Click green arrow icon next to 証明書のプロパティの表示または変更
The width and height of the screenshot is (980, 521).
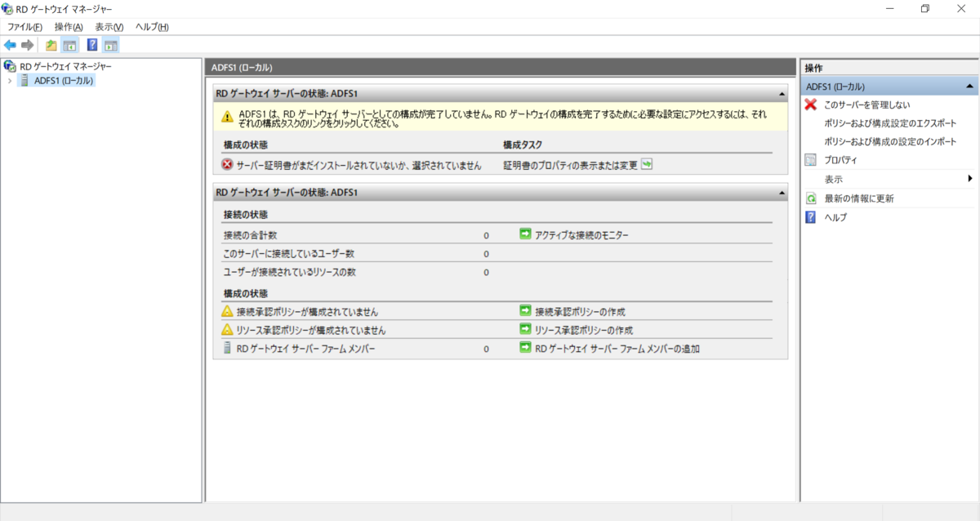point(647,164)
